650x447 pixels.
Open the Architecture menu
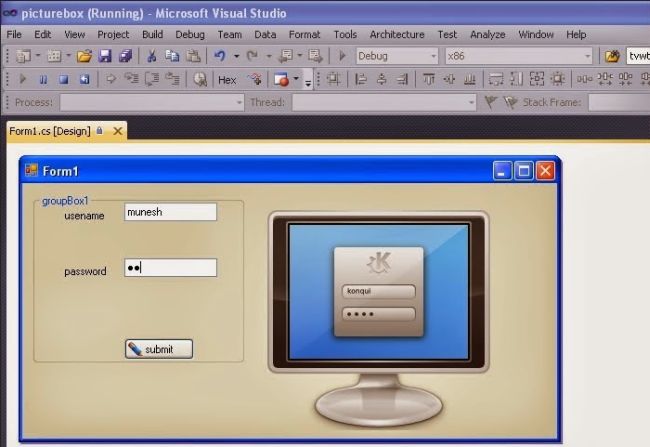coord(397,34)
